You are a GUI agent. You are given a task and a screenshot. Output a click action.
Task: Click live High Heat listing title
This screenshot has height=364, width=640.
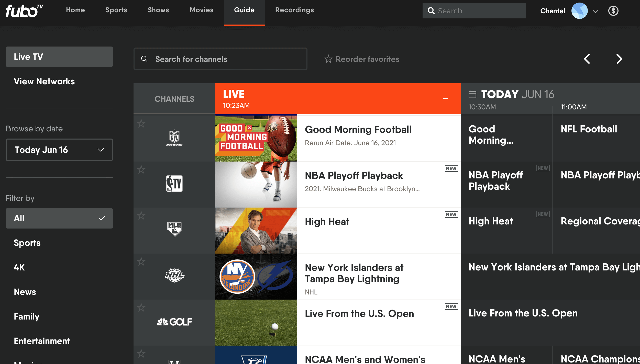coord(327,222)
